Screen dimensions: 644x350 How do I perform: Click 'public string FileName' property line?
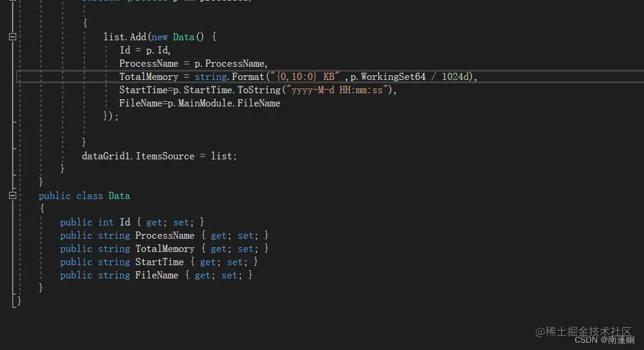(x=156, y=275)
